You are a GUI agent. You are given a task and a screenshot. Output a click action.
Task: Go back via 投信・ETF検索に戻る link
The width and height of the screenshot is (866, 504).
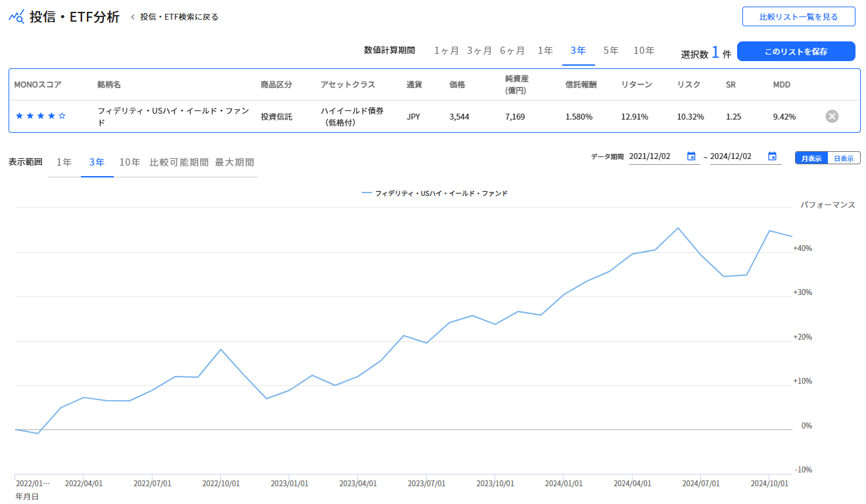pyautogui.click(x=179, y=17)
